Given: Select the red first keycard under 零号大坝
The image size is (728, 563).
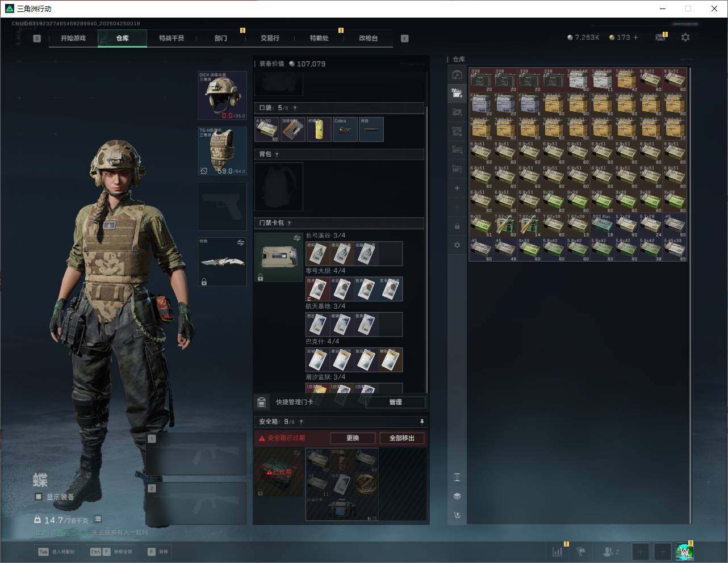Looking at the screenshot, I should [317, 289].
